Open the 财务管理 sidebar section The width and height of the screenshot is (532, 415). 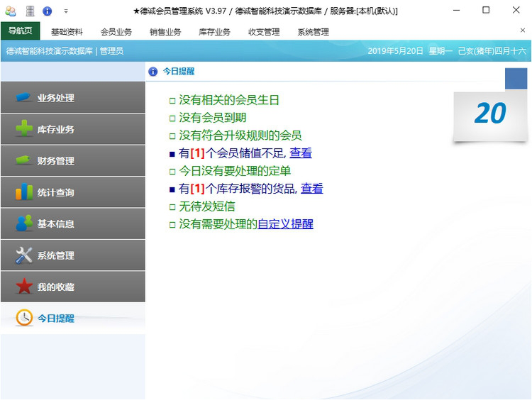(x=73, y=160)
